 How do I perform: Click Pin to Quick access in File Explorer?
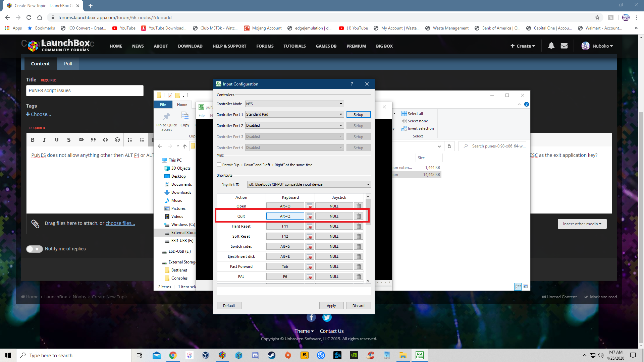166,122
